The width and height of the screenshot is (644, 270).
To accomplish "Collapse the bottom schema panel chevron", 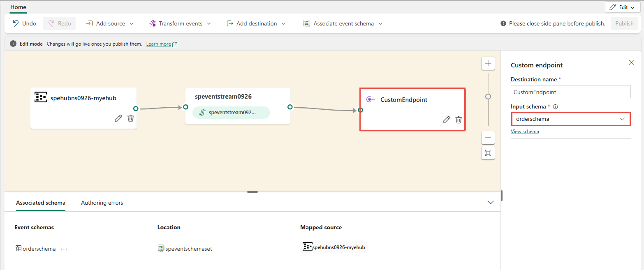I will (x=490, y=203).
